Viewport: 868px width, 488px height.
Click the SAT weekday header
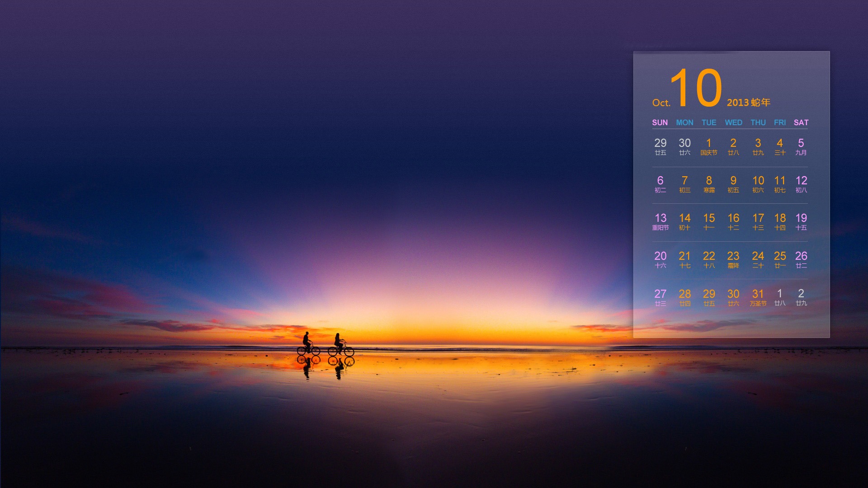coord(801,122)
